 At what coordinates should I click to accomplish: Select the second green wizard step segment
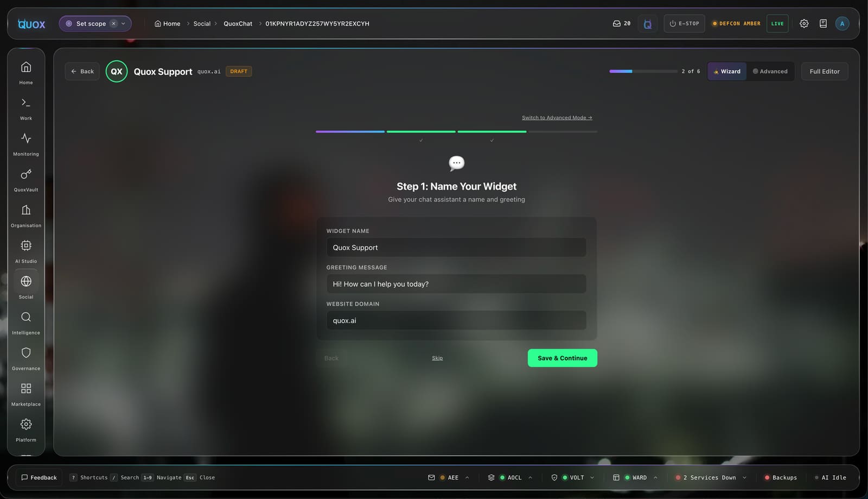492,131
